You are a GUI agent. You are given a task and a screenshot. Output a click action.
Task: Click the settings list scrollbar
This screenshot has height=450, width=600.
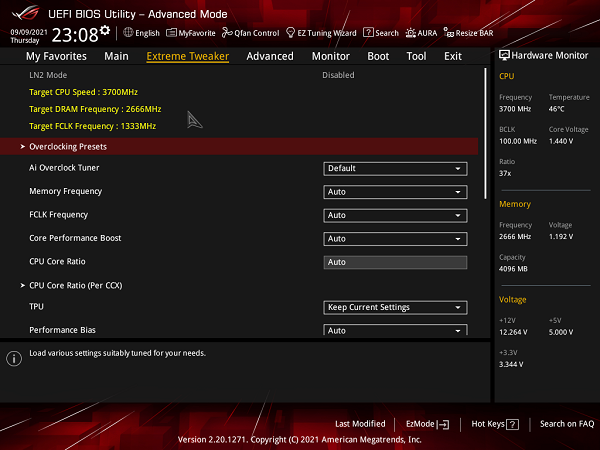point(485,133)
